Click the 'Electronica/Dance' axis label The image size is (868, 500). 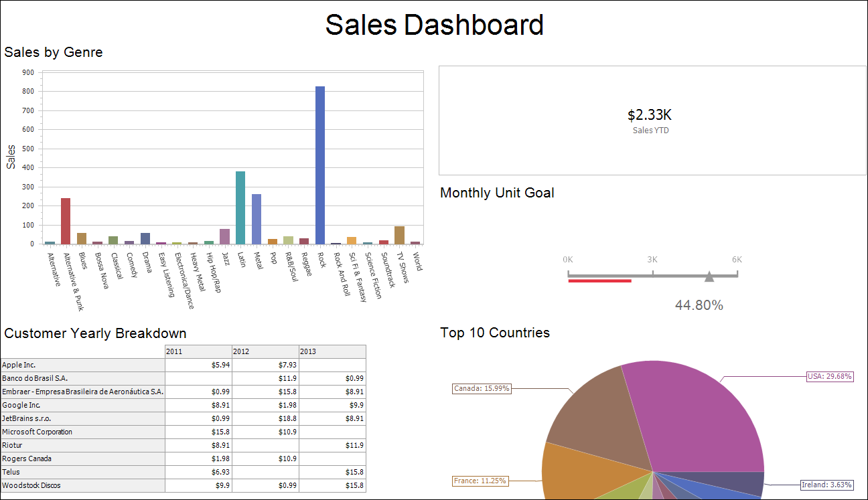point(184,280)
